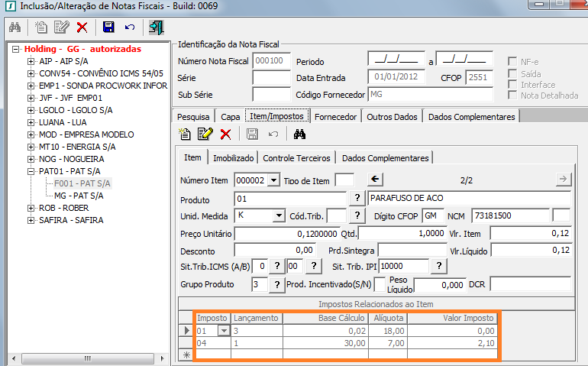Expand the SAFIRA - SAFIRA tree node

coord(31,220)
